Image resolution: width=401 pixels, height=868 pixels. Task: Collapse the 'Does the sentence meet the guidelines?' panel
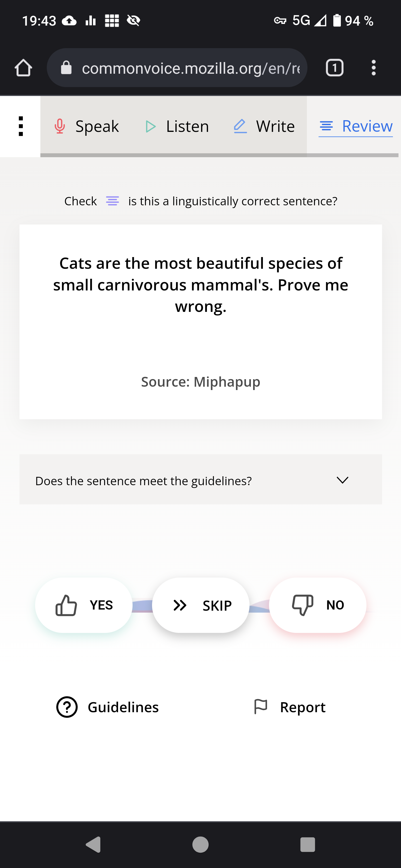343,481
